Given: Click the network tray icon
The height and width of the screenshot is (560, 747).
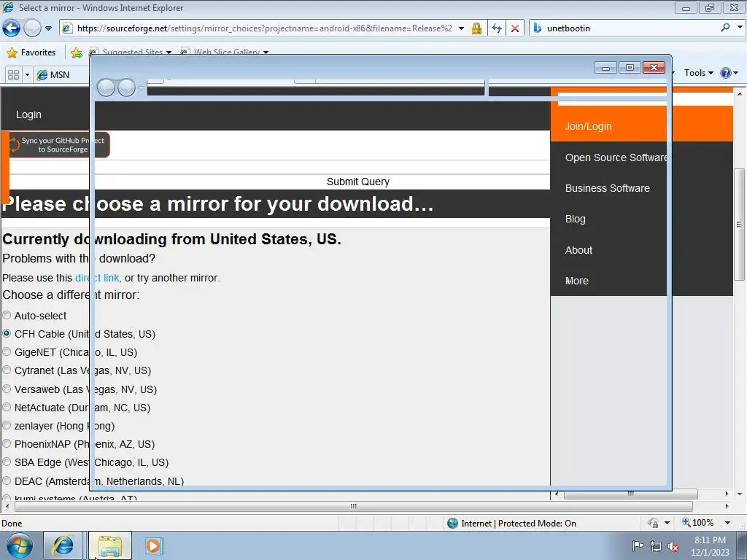Looking at the screenshot, I should pyautogui.click(x=656, y=546).
